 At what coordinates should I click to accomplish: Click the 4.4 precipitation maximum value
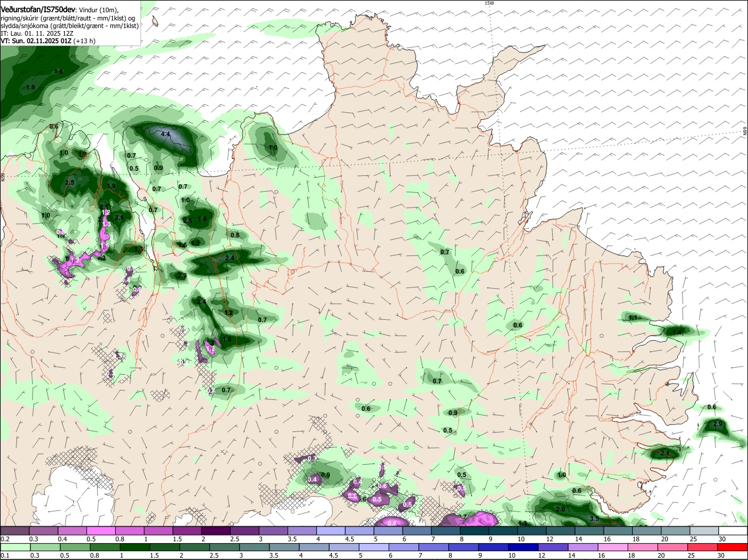point(165,134)
